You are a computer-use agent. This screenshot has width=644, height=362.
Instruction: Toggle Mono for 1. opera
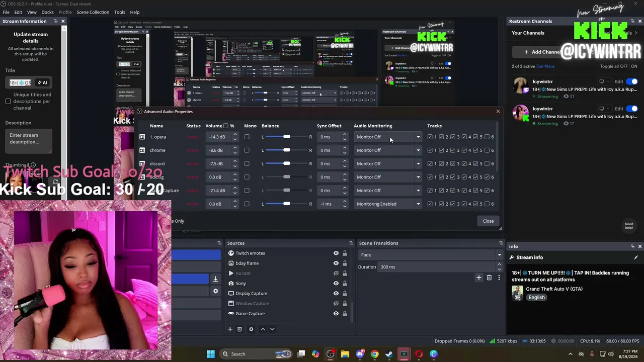(247, 137)
